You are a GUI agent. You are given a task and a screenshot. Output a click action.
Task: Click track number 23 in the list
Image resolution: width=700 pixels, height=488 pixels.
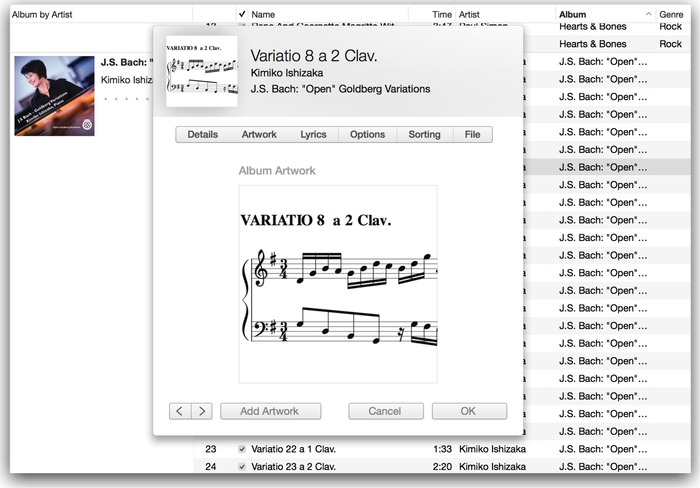tap(211, 449)
